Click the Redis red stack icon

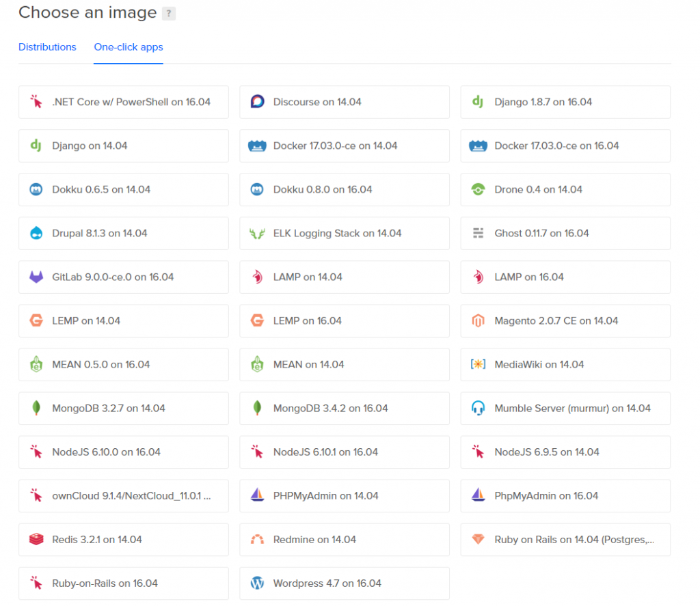(36, 539)
